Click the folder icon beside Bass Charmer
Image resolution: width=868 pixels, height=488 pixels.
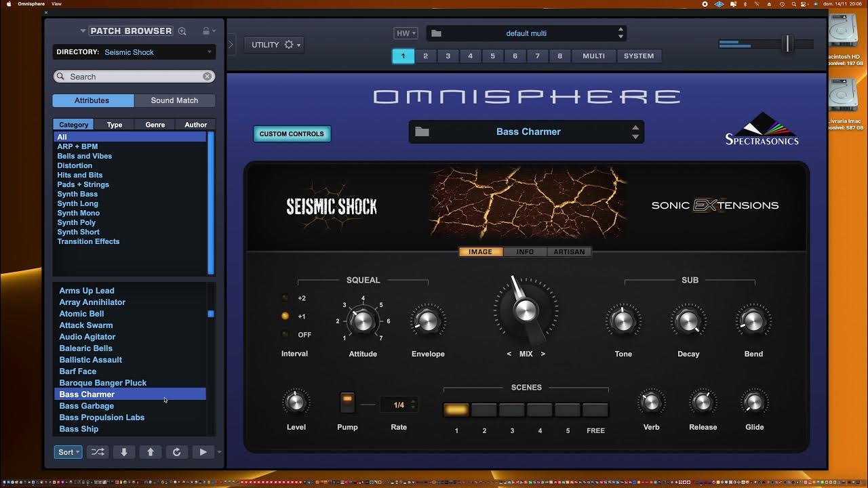422,132
